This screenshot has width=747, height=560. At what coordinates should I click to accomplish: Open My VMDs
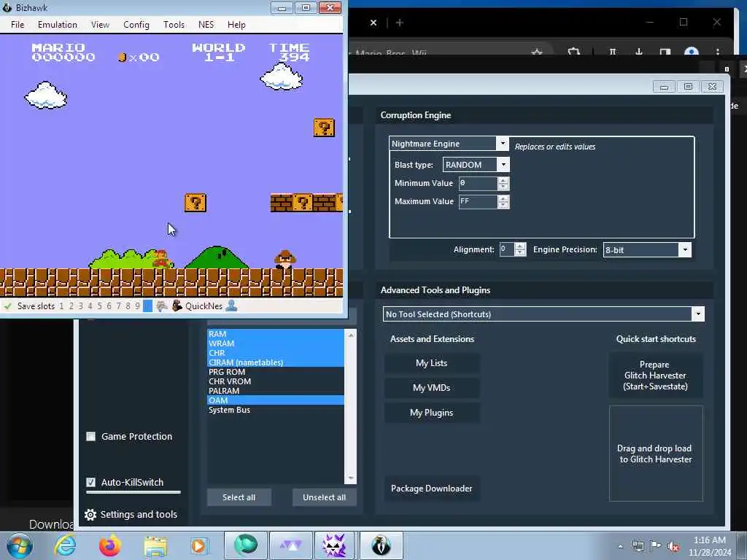click(432, 388)
